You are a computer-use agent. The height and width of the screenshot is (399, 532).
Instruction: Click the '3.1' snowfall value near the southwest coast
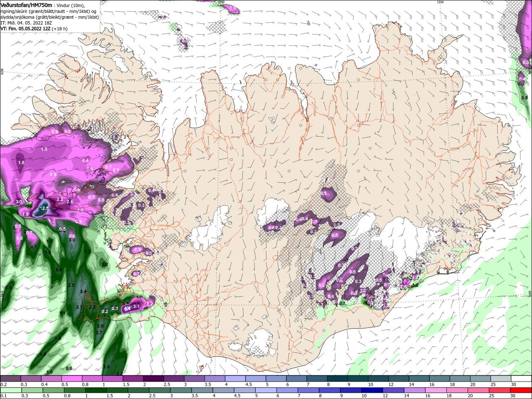pos(136,306)
